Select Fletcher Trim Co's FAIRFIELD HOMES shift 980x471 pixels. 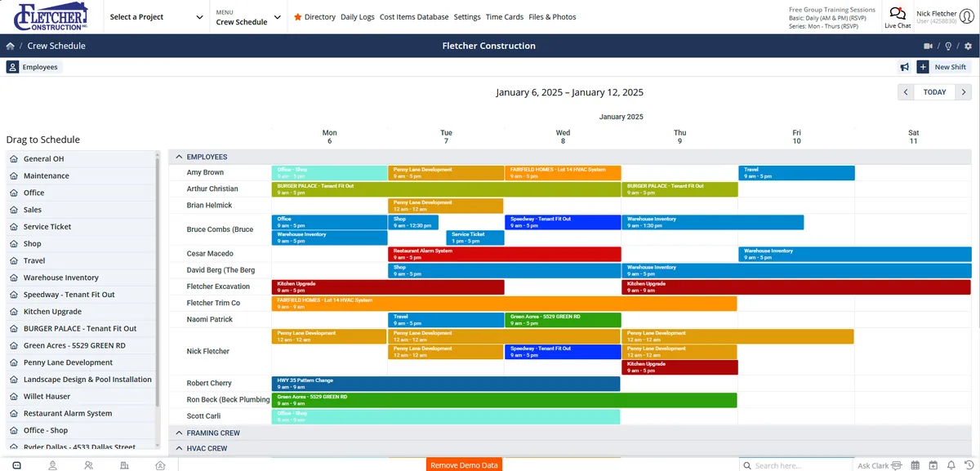coord(505,304)
